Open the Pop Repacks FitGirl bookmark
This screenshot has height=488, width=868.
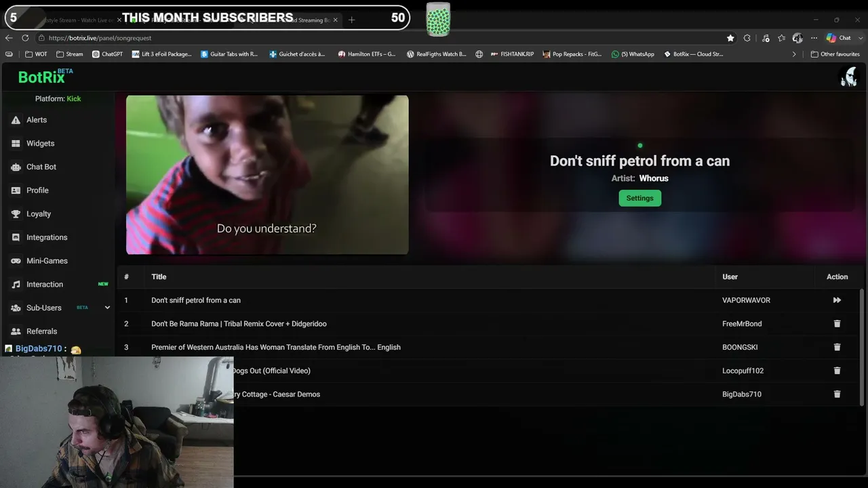point(572,54)
